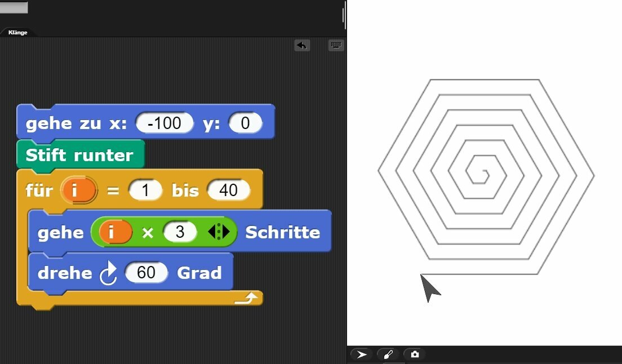Click the arrow-shaped sprite on the stage
The width and height of the screenshot is (622, 364).
(430, 287)
